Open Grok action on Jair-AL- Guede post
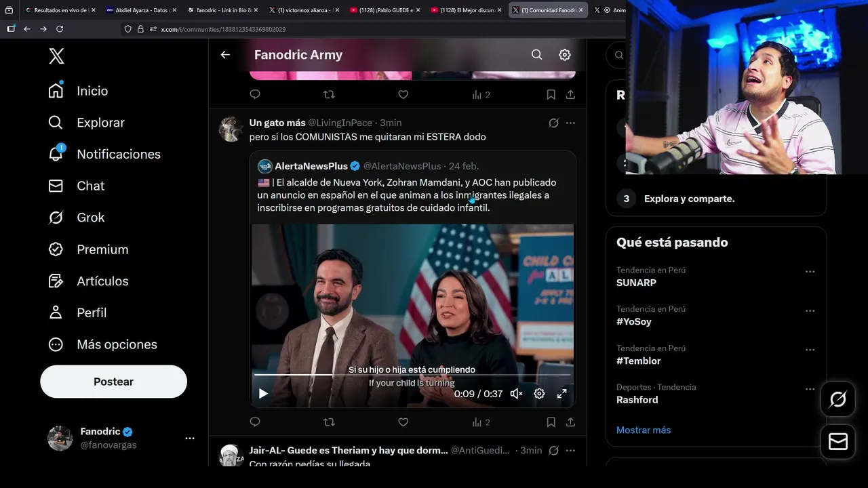Image resolution: width=868 pixels, height=488 pixels. click(x=553, y=450)
